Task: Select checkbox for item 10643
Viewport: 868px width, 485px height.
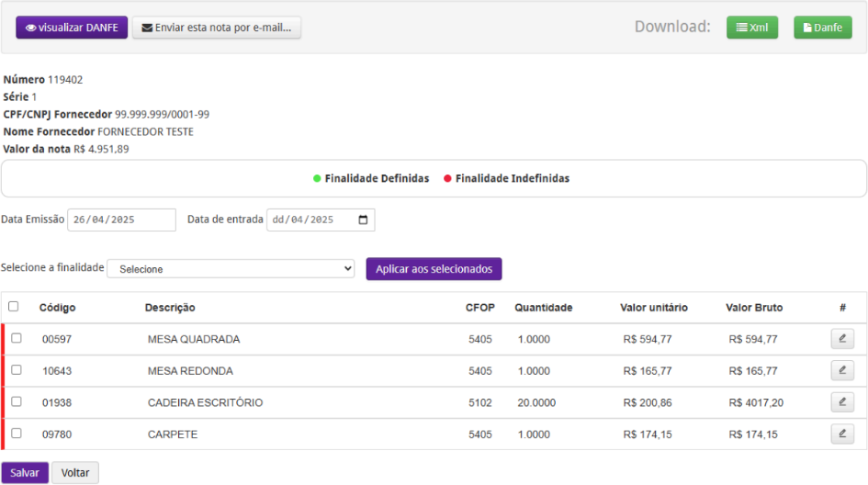Action: coord(17,370)
